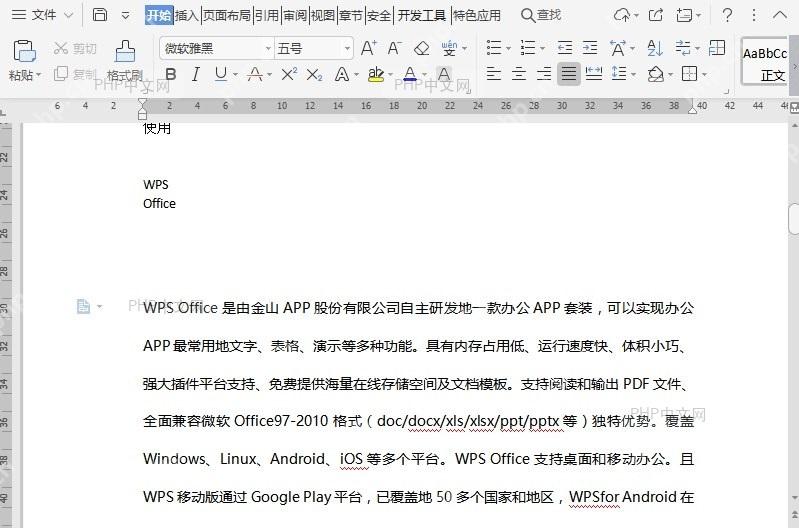Click the share document icon
Screen dimensions: 799x528
coord(656,15)
